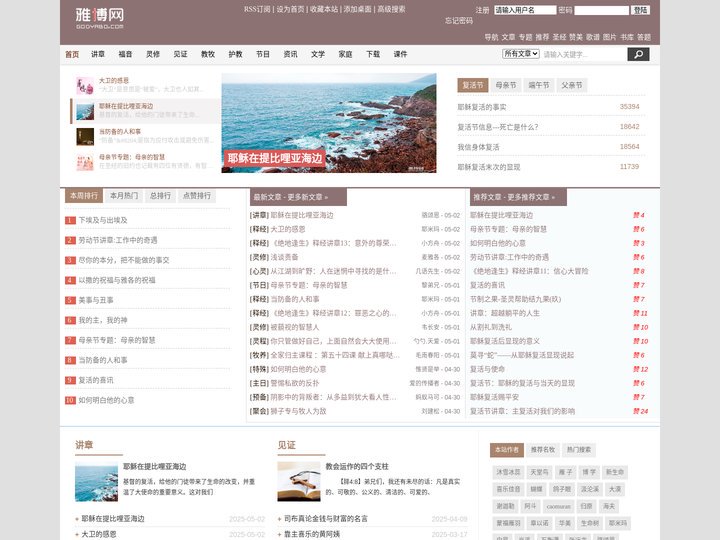This screenshot has width=720, height=540.
Task: Open the 母亲节专题 slide thumbnail
Action: 85,162
